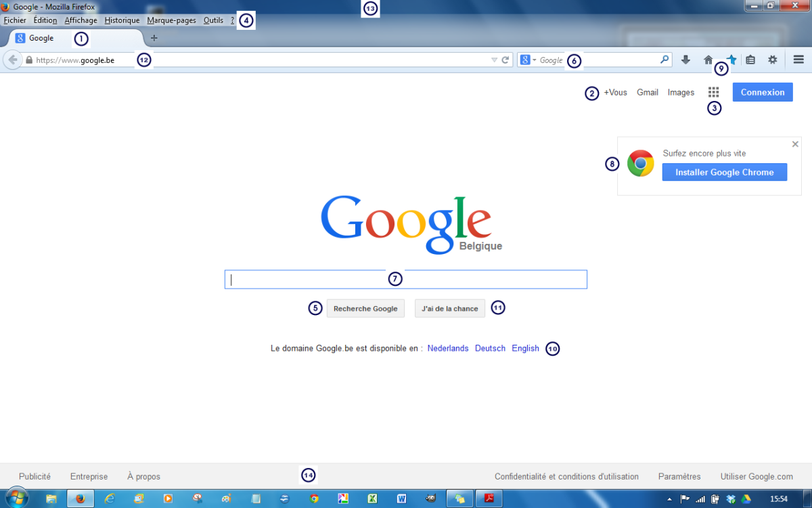Viewport: 812px width, 508px height.
Task: Click the lock icon in address bar
Action: pos(29,60)
